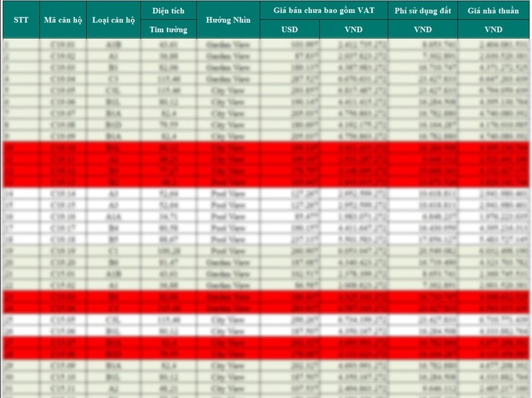Click the Loại căn hộ column header
This screenshot has height=398, width=532.
click(113, 19)
